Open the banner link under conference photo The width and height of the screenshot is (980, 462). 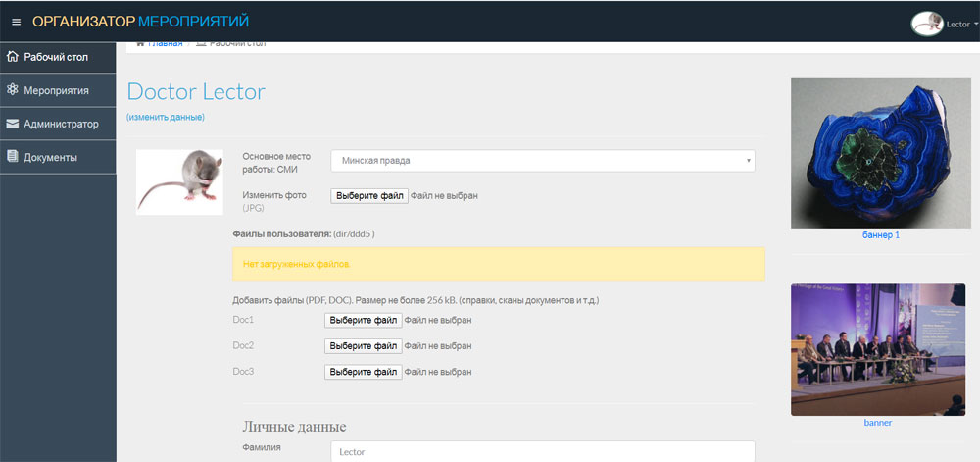(877, 423)
